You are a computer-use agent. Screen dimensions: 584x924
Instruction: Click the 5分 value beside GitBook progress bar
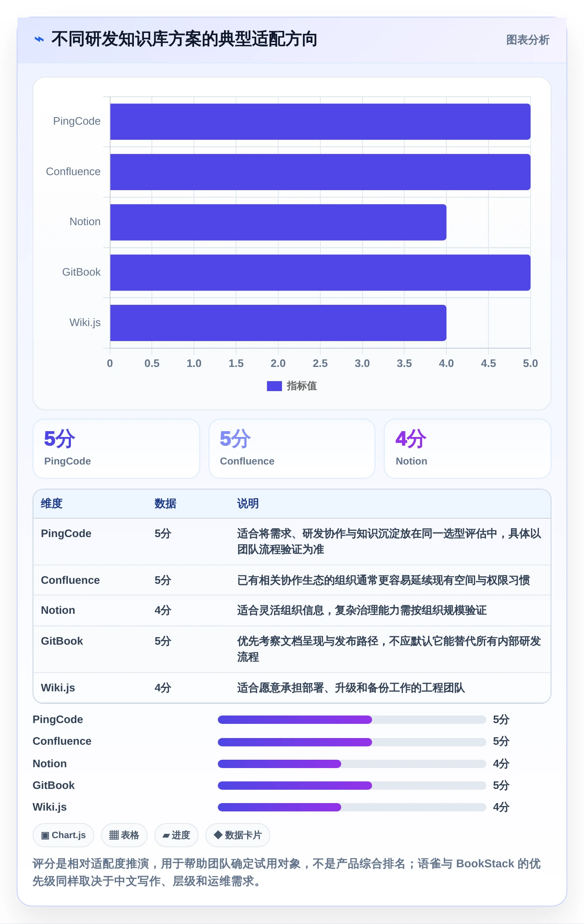tap(501, 785)
